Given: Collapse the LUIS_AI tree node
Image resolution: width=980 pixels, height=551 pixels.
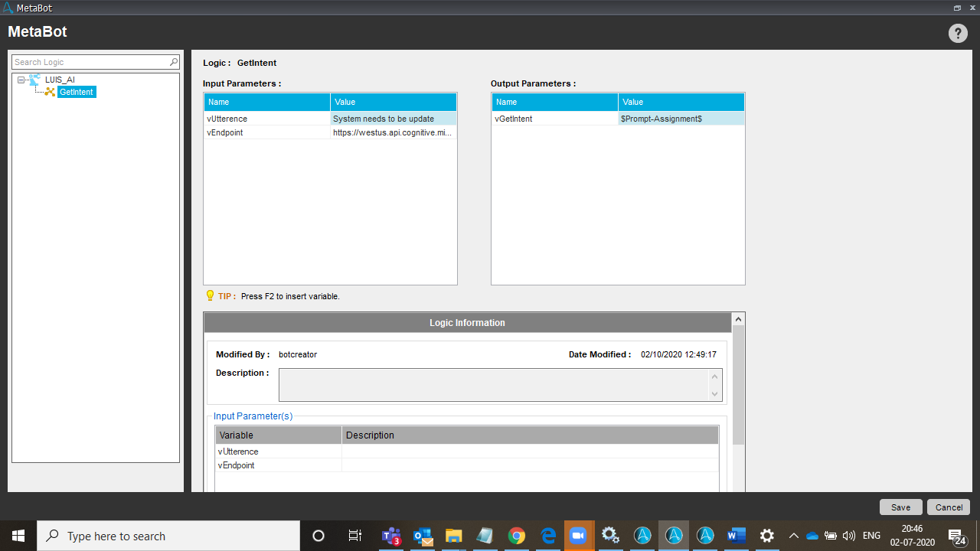Looking at the screenshot, I should tap(21, 80).
